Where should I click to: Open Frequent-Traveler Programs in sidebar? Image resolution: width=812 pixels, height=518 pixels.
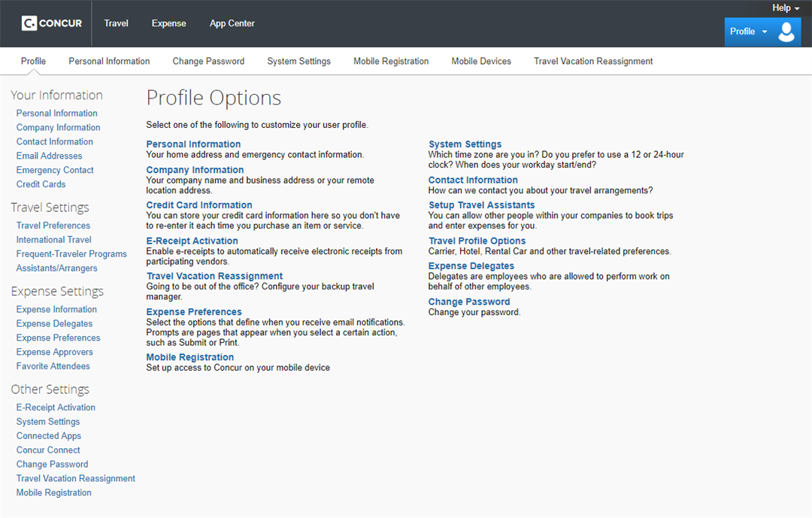click(71, 254)
